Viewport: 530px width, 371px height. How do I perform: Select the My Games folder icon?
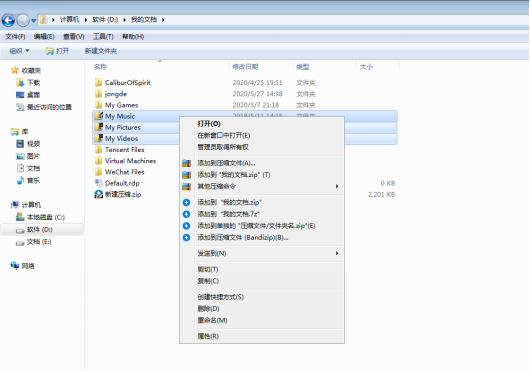pos(99,105)
